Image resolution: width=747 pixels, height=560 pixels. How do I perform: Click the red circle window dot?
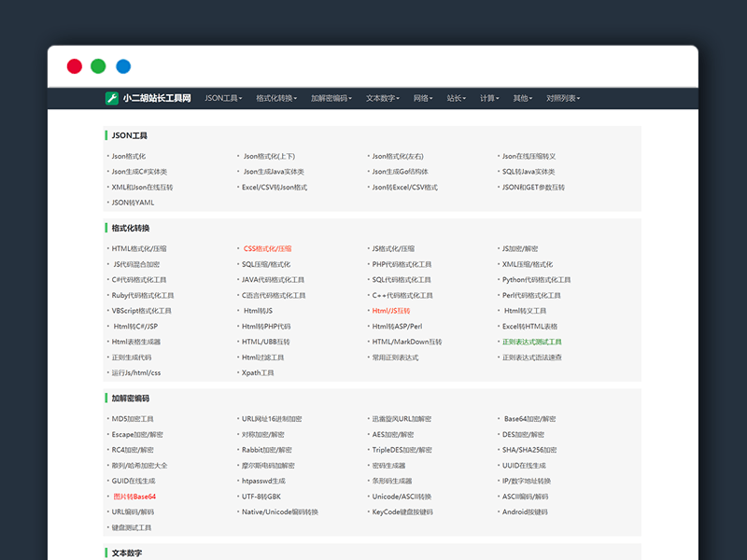coord(74,66)
